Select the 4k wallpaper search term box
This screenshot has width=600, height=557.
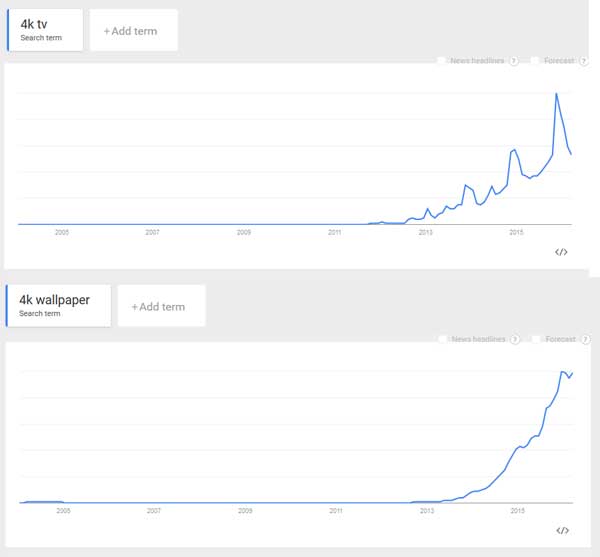(x=58, y=305)
